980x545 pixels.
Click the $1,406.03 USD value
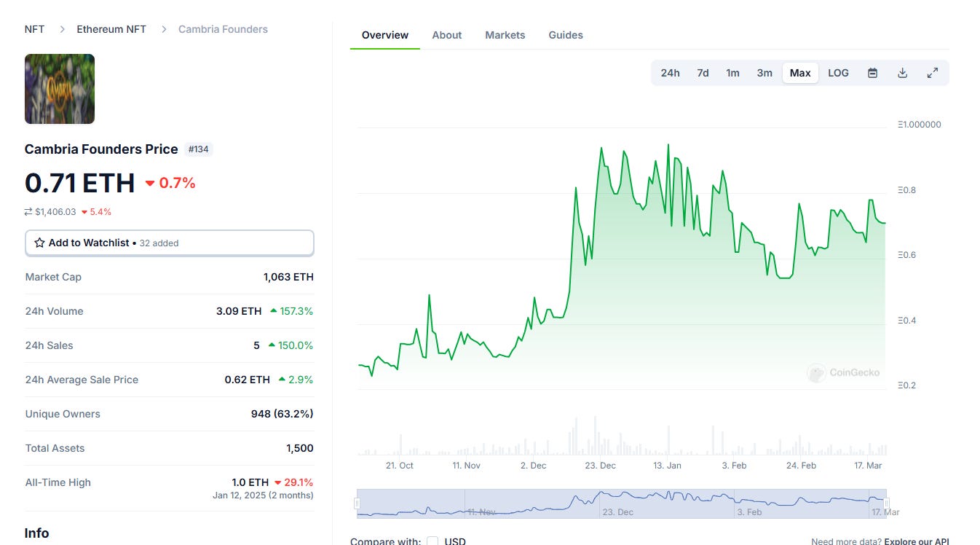[x=55, y=212]
